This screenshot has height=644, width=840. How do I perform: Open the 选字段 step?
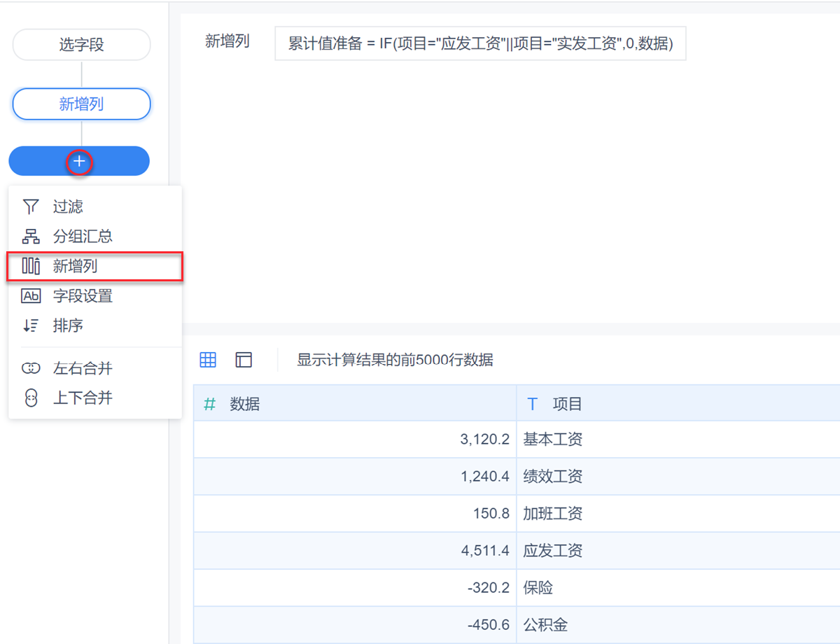[x=82, y=45]
